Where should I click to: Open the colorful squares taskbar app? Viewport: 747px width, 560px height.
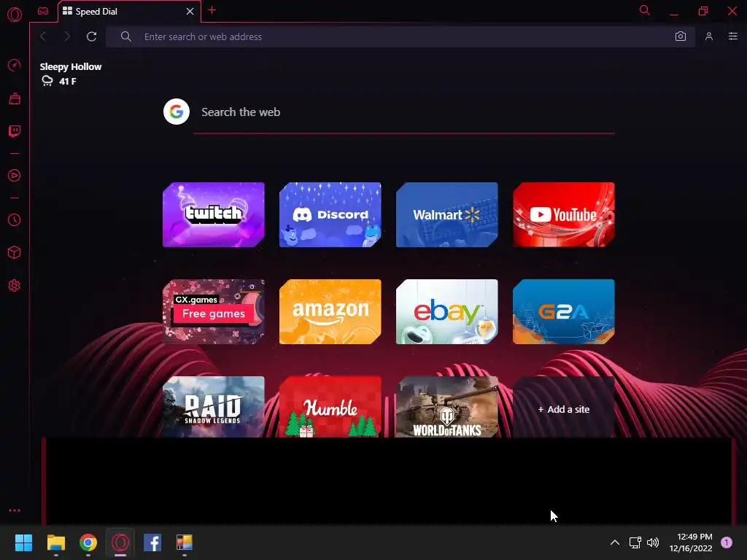(185, 542)
